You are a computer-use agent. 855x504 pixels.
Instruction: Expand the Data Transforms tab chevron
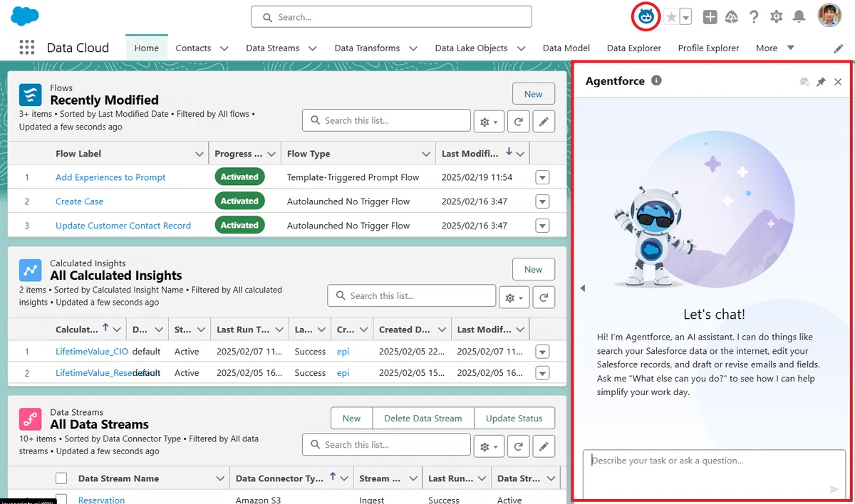coord(413,48)
